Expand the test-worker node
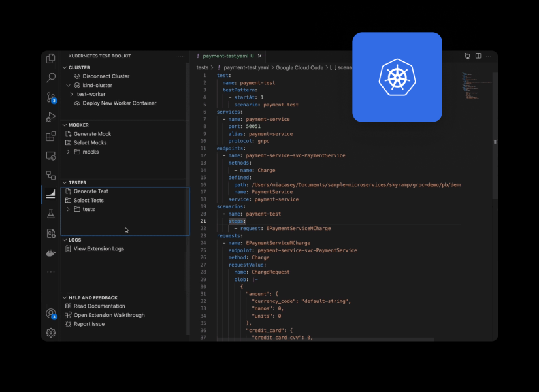 (x=71, y=94)
